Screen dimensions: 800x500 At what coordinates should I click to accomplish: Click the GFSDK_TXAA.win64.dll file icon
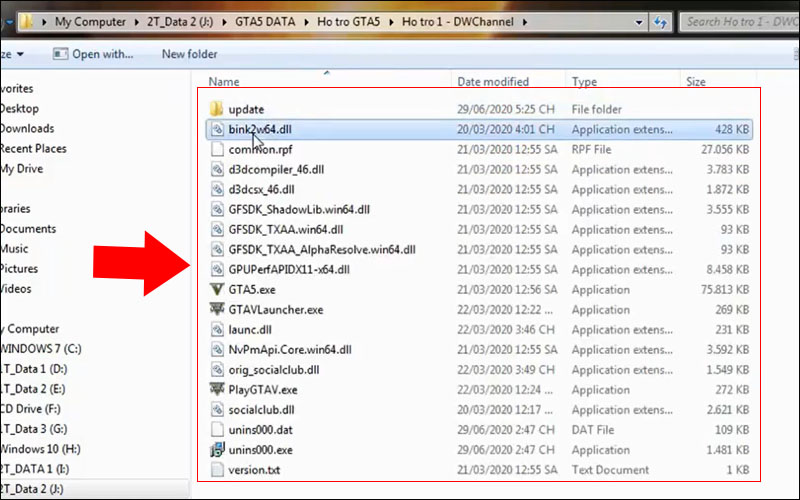point(217,229)
